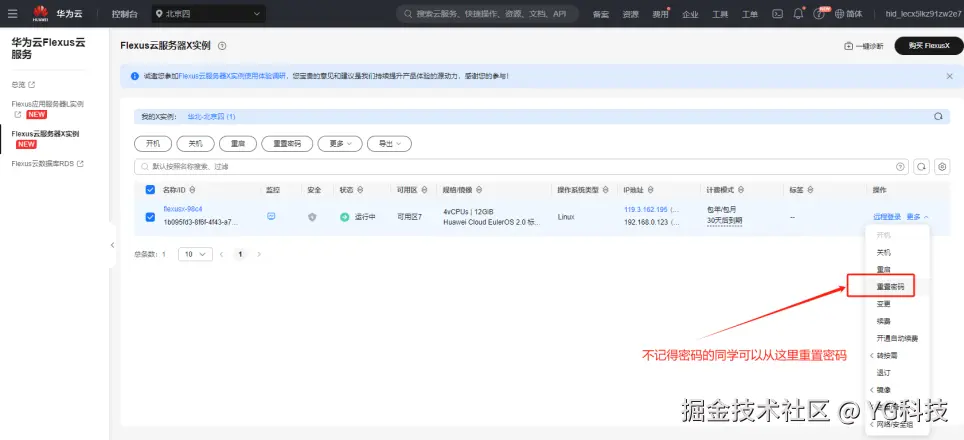Sort by 标签 column icon
964x440 pixels.
tap(812, 190)
